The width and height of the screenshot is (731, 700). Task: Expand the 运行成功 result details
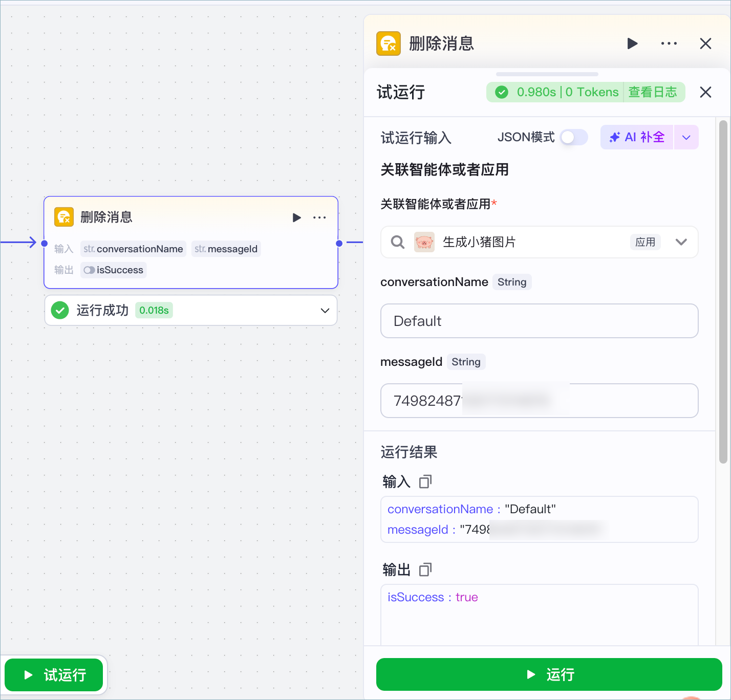(325, 311)
